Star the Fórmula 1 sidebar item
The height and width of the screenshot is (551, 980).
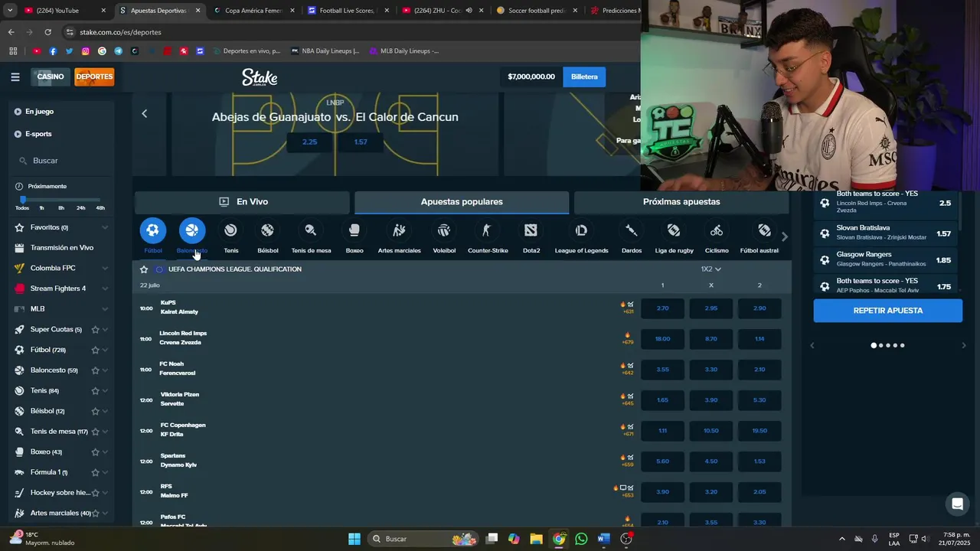point(95,472)
